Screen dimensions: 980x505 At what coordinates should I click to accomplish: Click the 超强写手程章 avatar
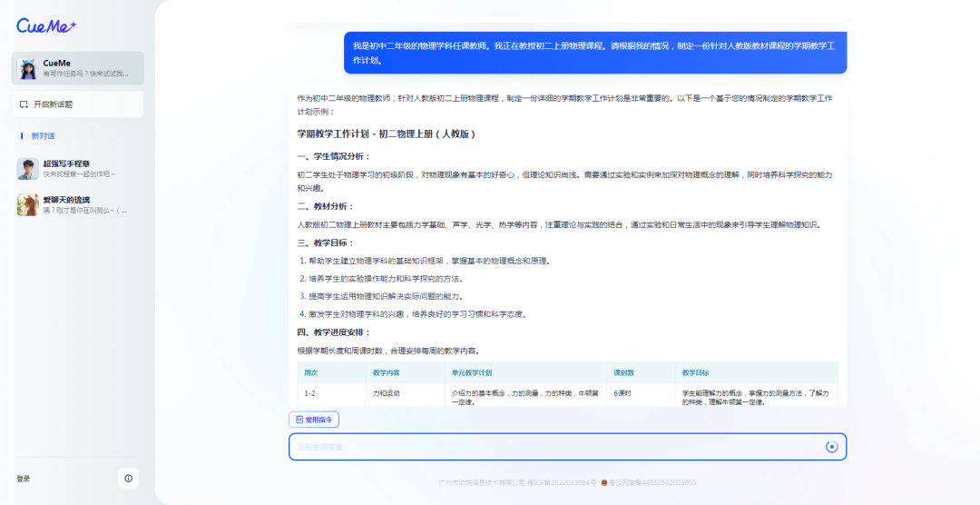coord(27,168)
